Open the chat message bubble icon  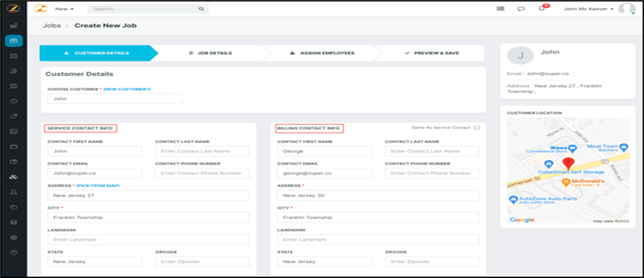[x=521, y=9]
